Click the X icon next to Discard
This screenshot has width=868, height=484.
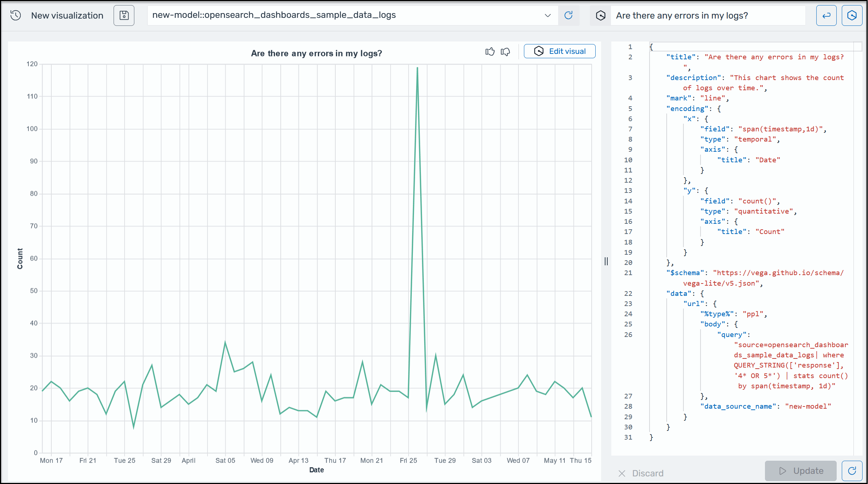[622, 473]
